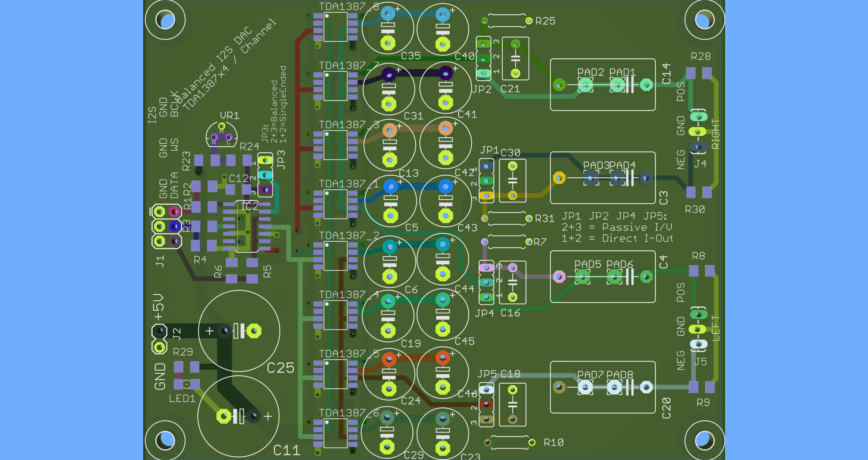The image size is (868, 460).
Task: Click the VR1 regulator label
Action: (x=229, y=115)
